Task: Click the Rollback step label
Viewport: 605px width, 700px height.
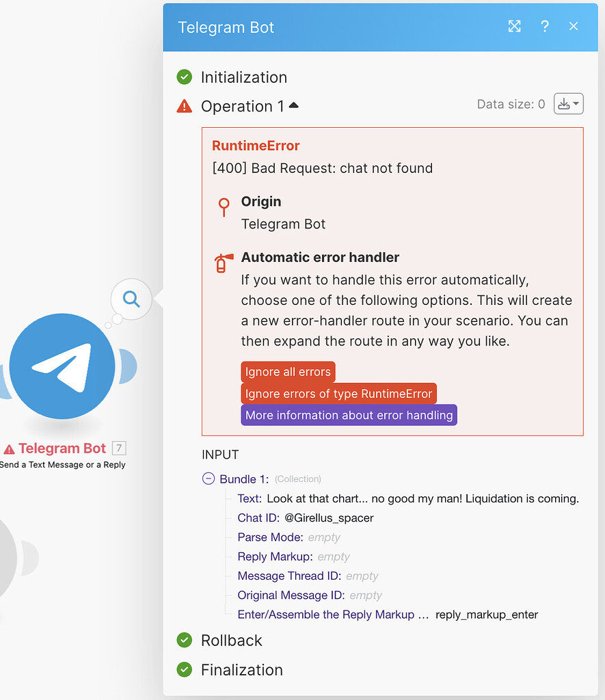Action: pos(231,640)
